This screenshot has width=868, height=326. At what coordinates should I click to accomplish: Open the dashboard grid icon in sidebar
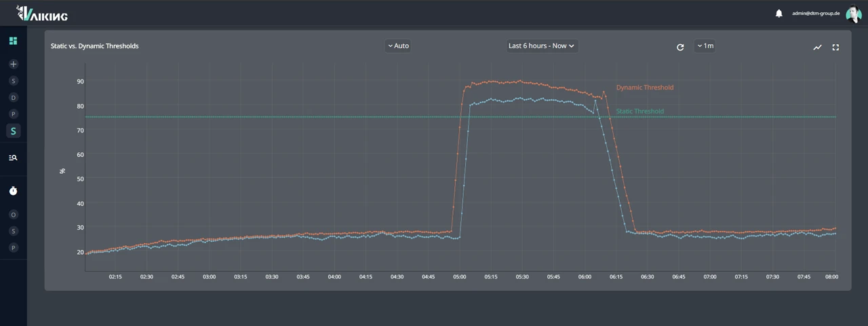13,41
